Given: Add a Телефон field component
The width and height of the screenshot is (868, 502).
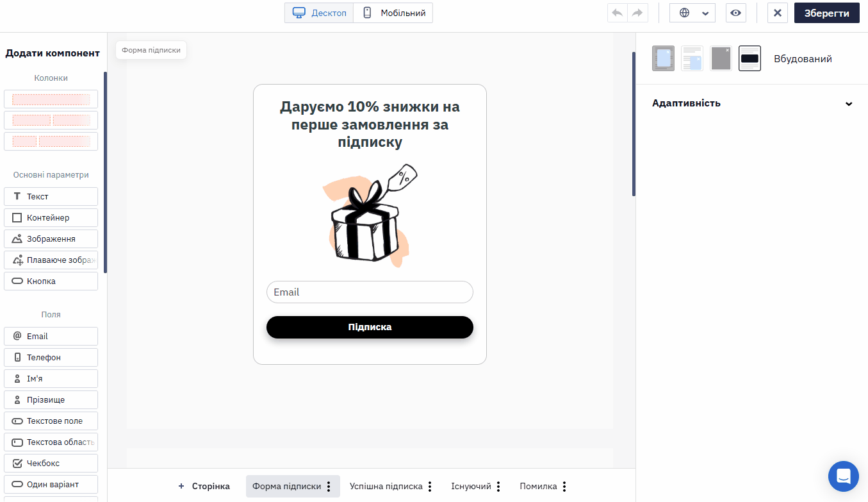Looking at the screenshot, I should 51,357.
